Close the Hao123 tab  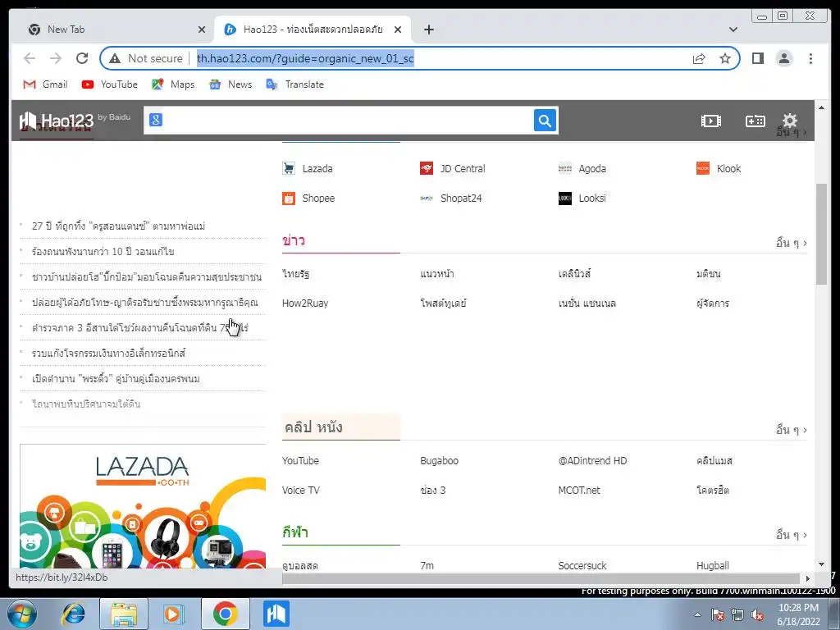pyautogui.click(x=398, y=30)
